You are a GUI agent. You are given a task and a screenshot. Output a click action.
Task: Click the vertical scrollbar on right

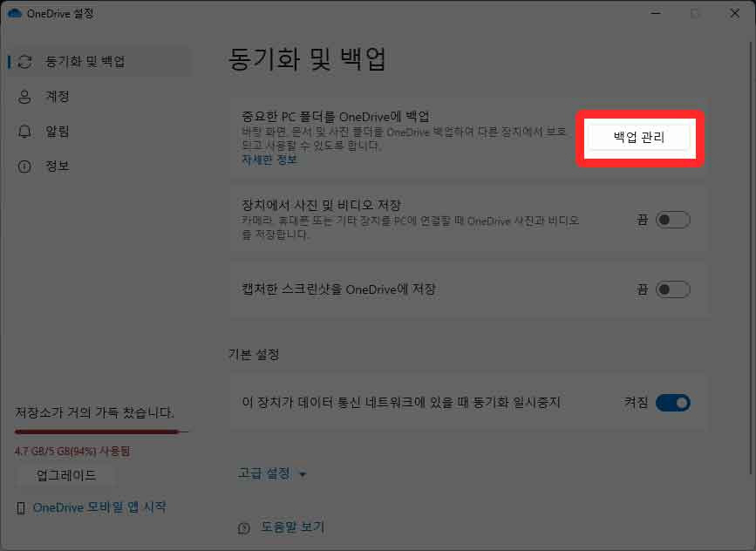[750, 258]
